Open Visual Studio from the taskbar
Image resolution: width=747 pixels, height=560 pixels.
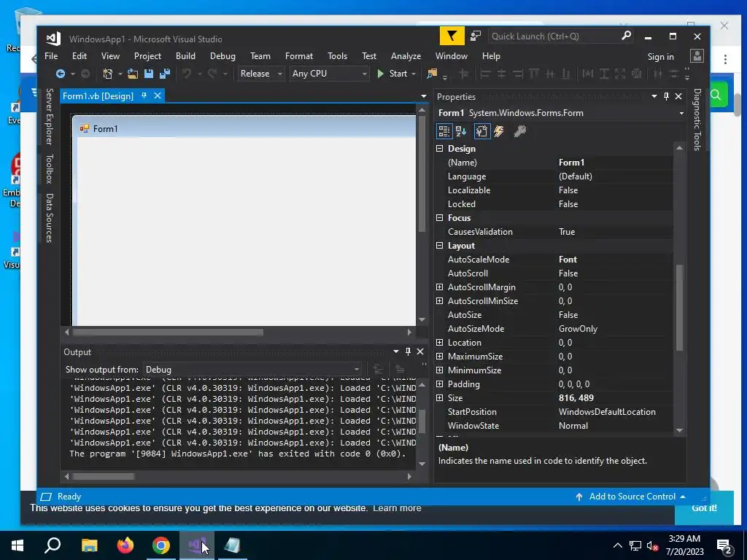pyautogui.click(x=197, y=545)
